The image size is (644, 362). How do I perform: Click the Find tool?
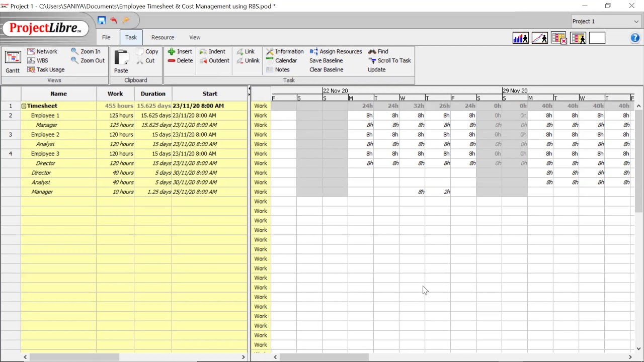pos(378,51)
